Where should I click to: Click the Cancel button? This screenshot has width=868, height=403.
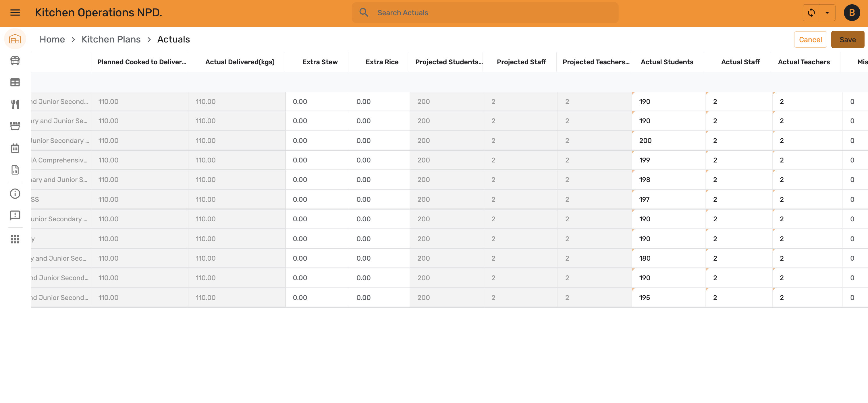(x=810, y=40)
